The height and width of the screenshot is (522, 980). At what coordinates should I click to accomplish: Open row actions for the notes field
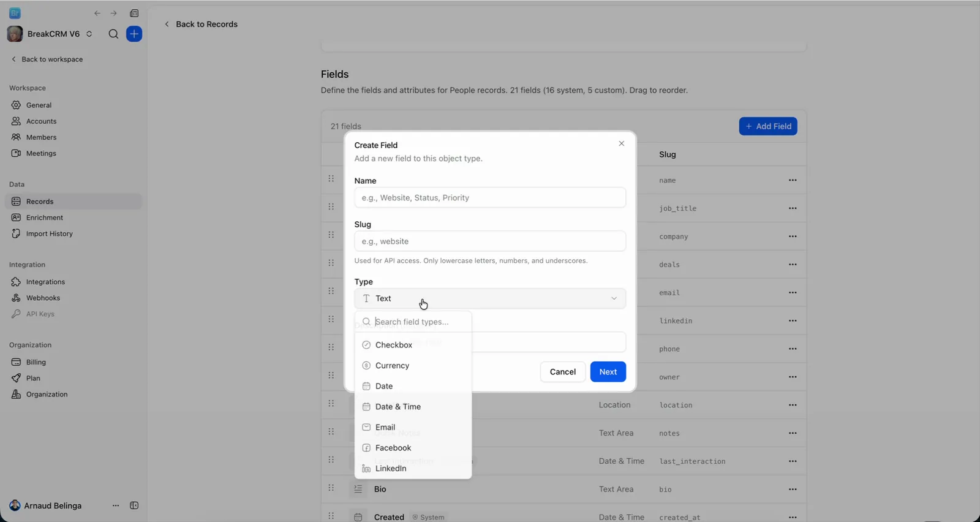pyautogui.click(x=793, y=433)
